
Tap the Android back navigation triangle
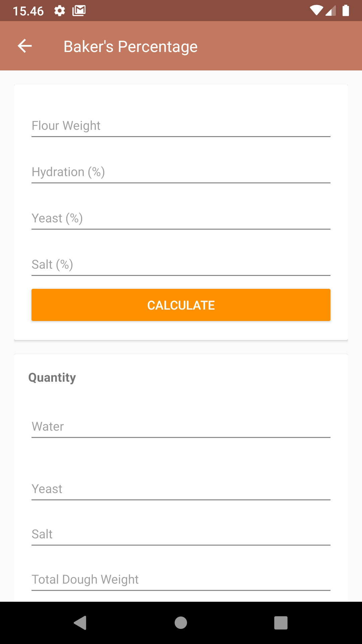point(80,623)
